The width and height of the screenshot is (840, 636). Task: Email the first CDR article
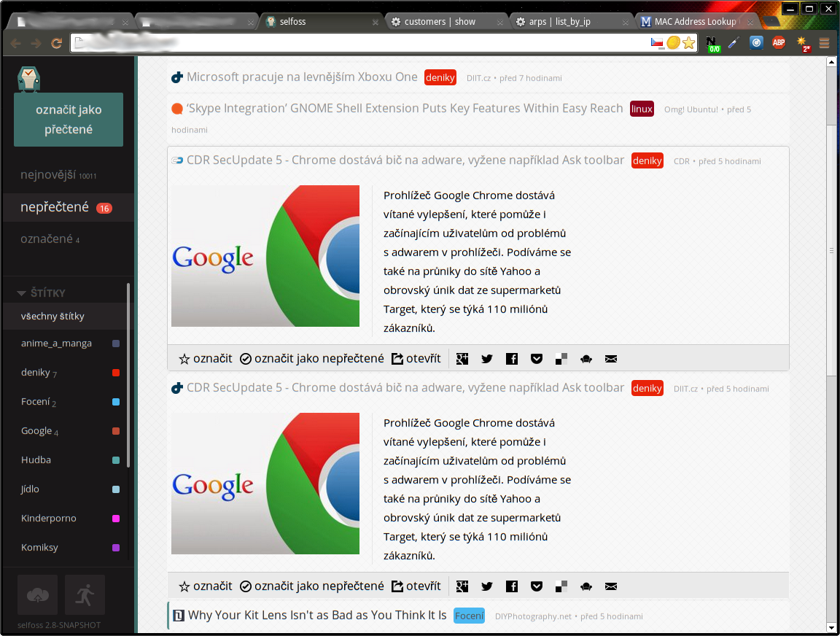(x=611, y=359)
